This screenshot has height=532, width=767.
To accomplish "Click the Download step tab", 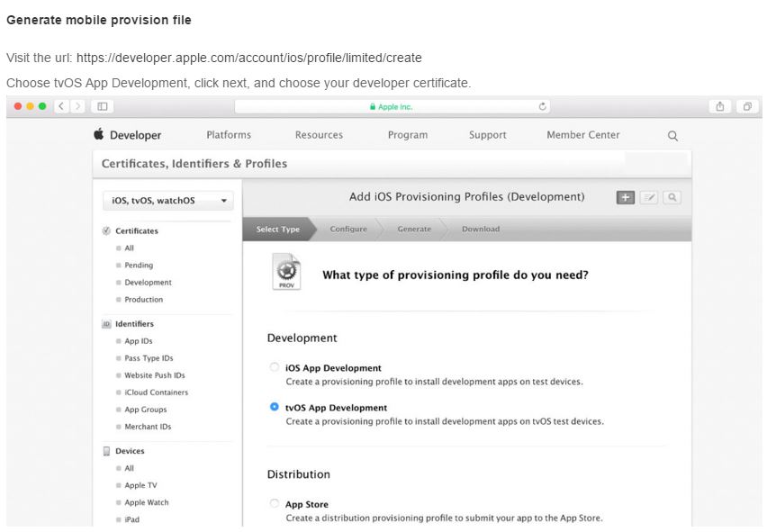I will click(481, 229).
